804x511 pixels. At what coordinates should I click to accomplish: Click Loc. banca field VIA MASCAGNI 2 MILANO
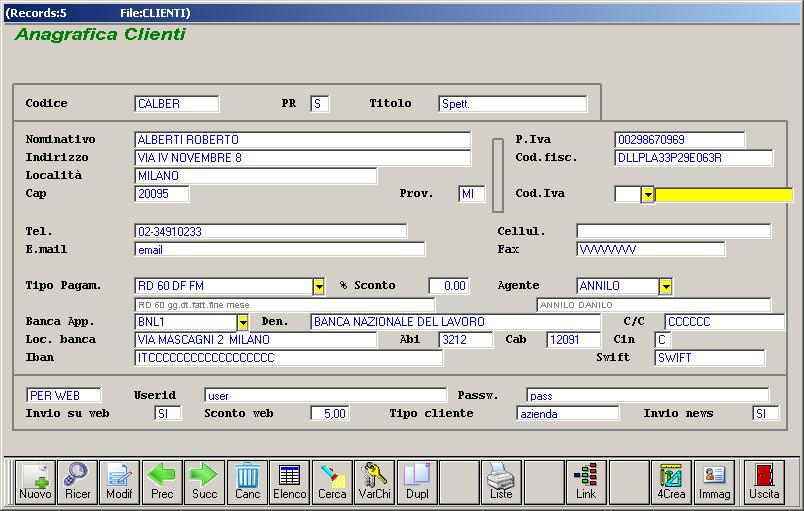255,339
